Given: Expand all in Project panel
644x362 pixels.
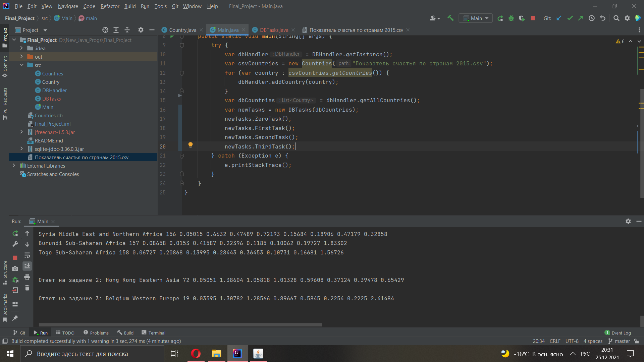Looking at the screenshot, I should pyautogui.click(x=116, y=30).
